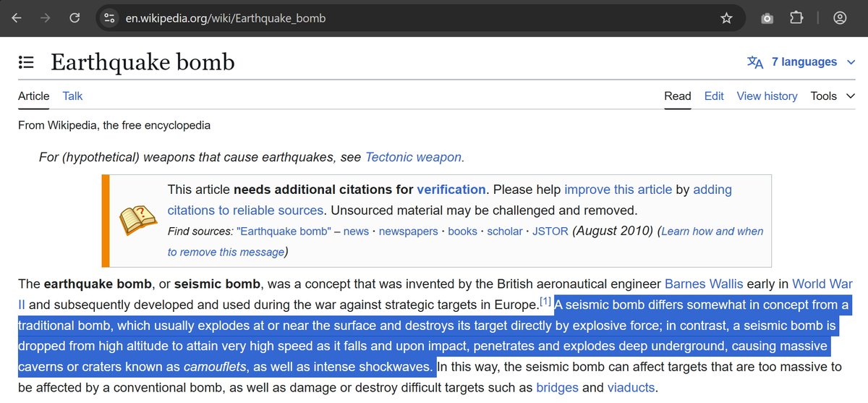Click the language translation icon

(755, 62)
